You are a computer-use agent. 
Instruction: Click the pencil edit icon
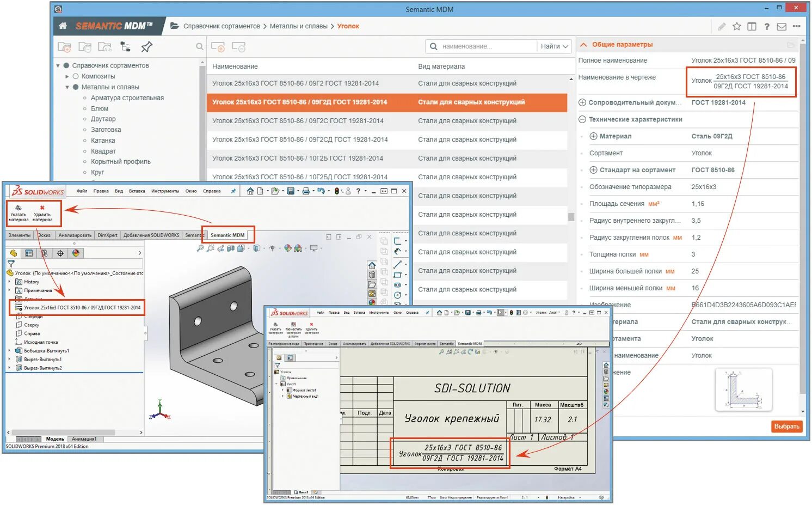coord(722,26)
